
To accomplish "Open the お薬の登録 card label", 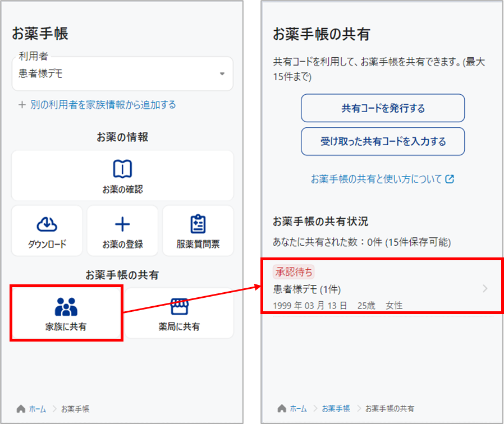I will coord(122,244).
